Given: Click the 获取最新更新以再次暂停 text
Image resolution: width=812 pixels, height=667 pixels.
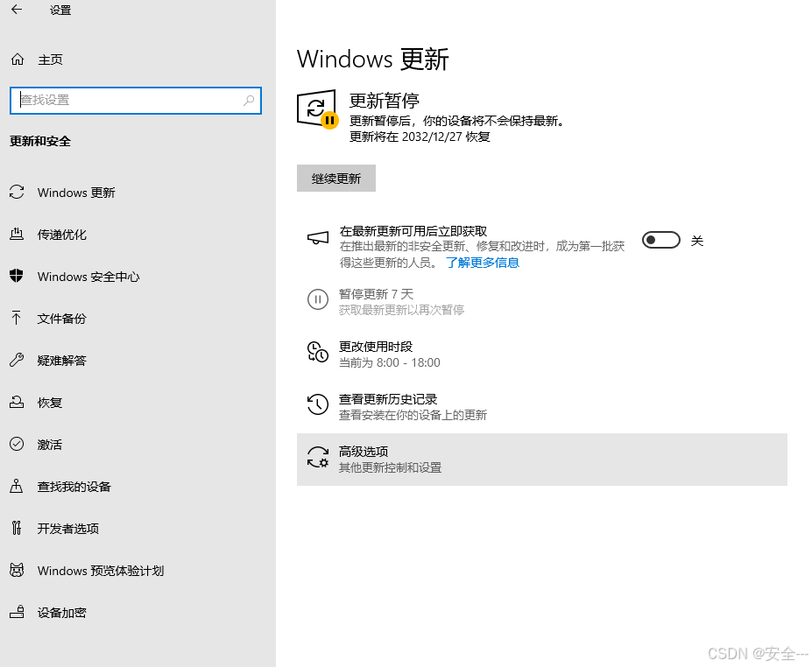Looking at the screenshot, I should pyautogui.click(x=401, y=310).
